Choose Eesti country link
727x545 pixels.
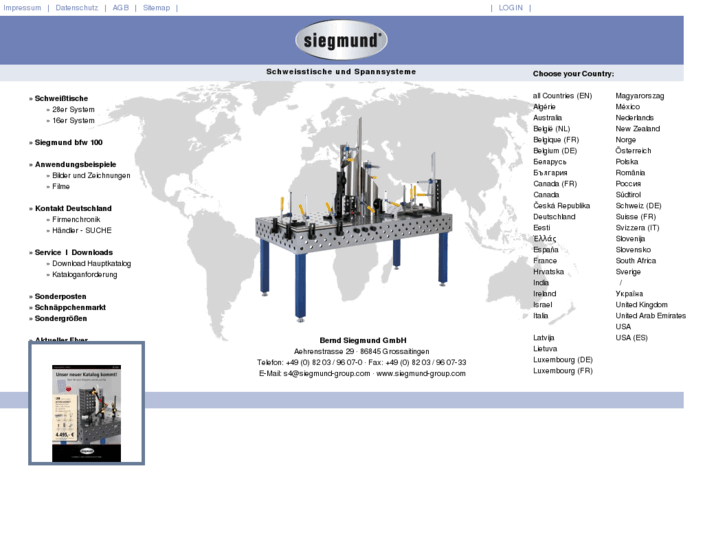point(542,228)
